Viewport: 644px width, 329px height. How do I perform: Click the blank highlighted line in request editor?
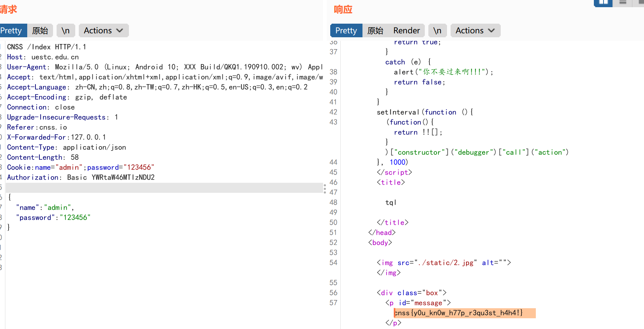coord(164,188)
